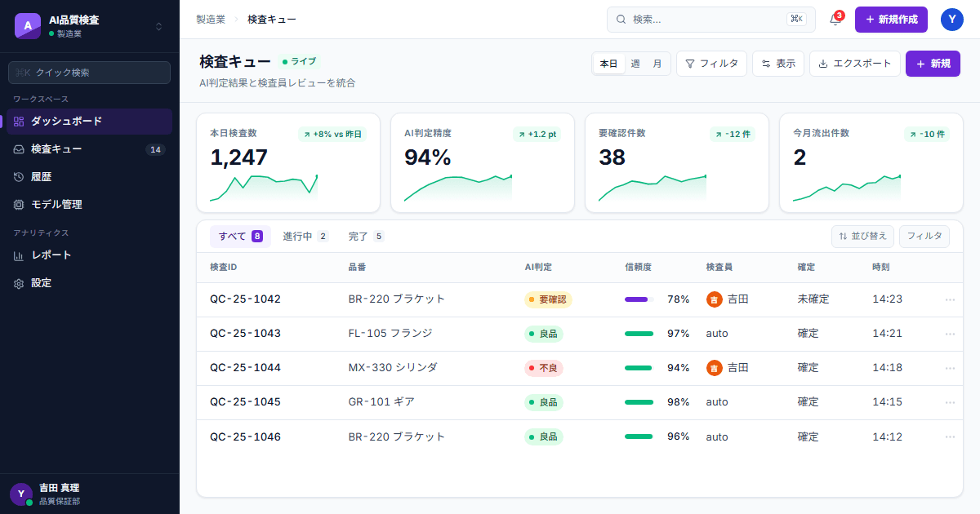This screenshot has height=514, width=980.
Task: Open the notification bell with badge 3
Action: tap(835, 20)
